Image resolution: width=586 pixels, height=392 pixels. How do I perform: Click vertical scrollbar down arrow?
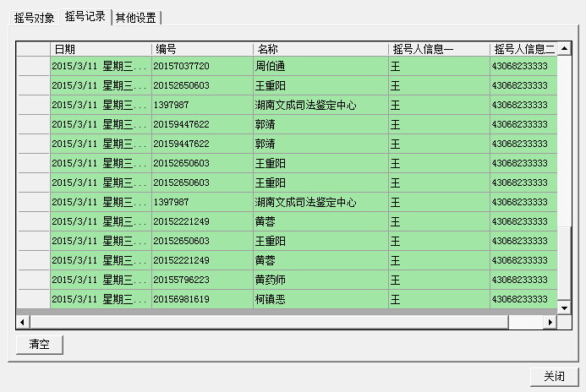[564, 308]
